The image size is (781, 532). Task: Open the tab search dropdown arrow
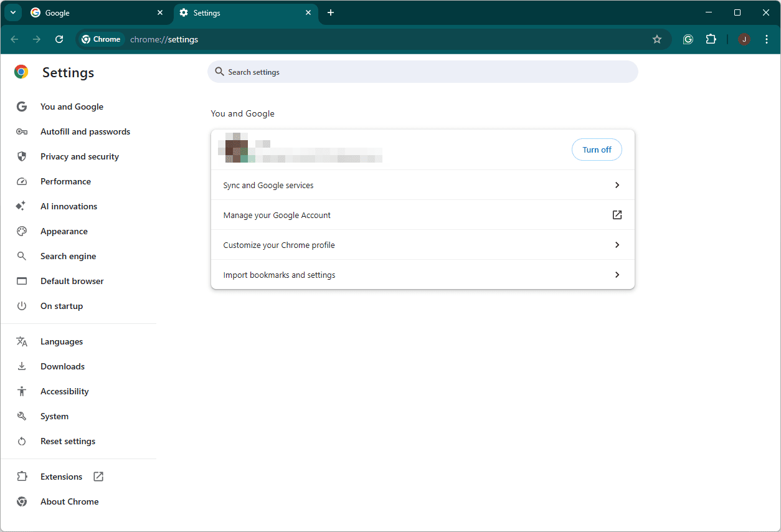pos(12,12)
